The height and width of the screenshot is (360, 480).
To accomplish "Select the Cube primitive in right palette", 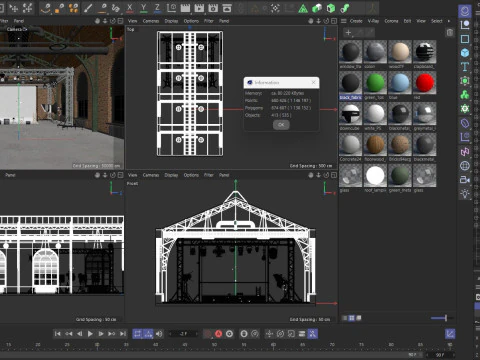I will pyautogui.click(x=465, y=53).
